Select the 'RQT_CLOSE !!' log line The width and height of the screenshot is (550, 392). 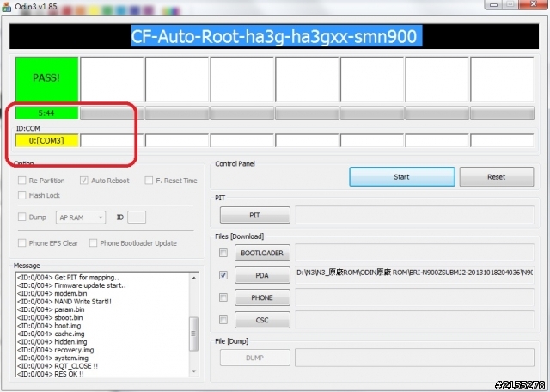[58, 366]
